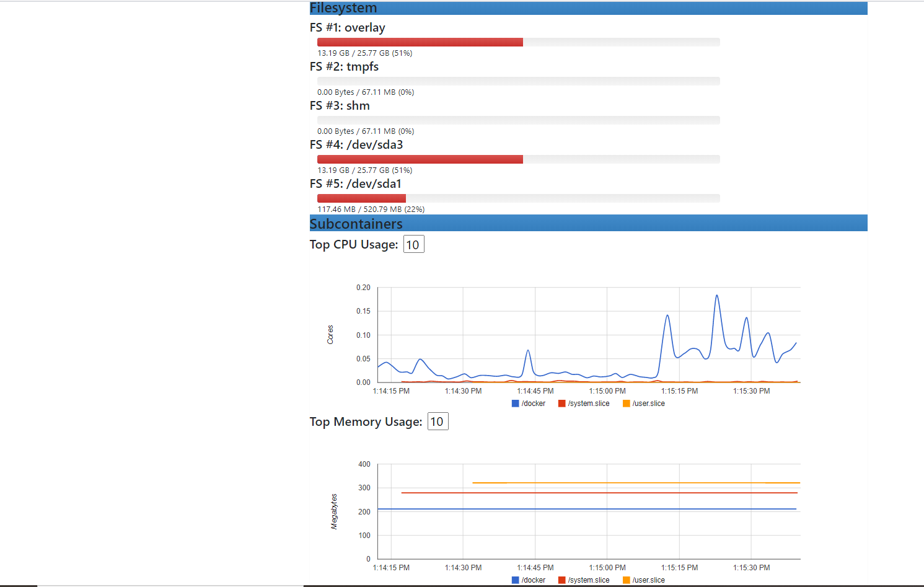924x587 pixels.
Task: Click the /dev/sda3 filesystem usage bar
Action: tap(420, 159)
